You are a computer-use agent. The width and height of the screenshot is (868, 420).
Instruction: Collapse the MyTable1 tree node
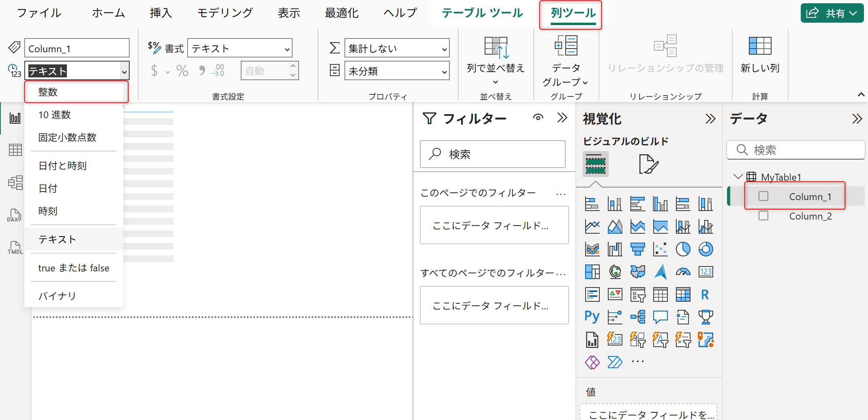click(738, 177)
